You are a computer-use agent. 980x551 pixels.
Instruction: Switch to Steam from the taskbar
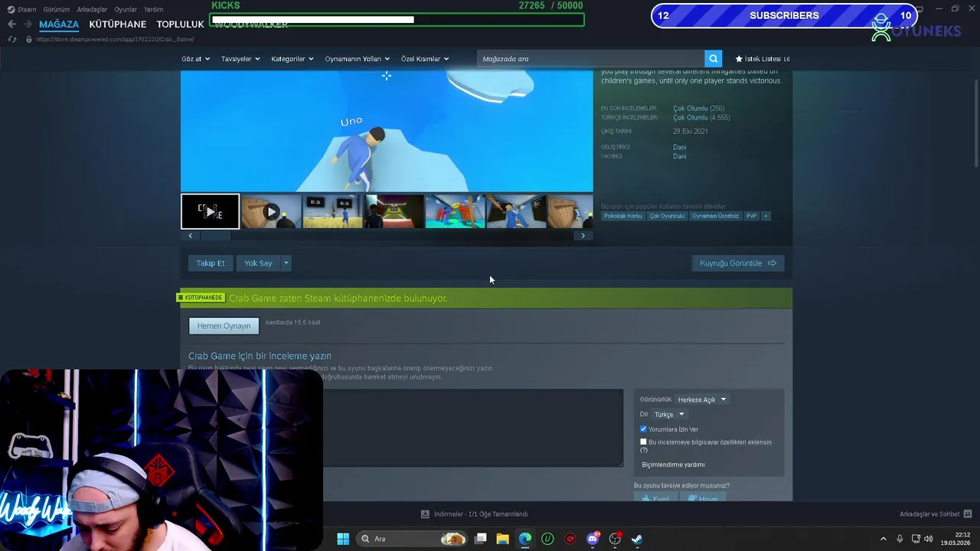pos(637,539)
